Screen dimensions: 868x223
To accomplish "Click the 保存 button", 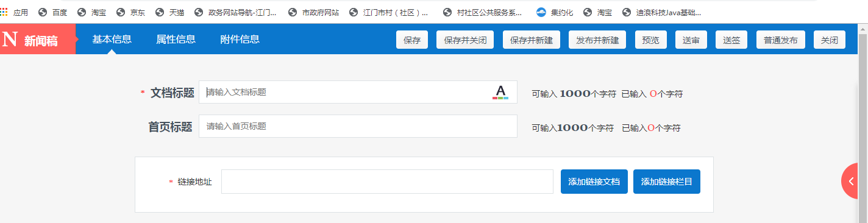I will pos(412,40).
